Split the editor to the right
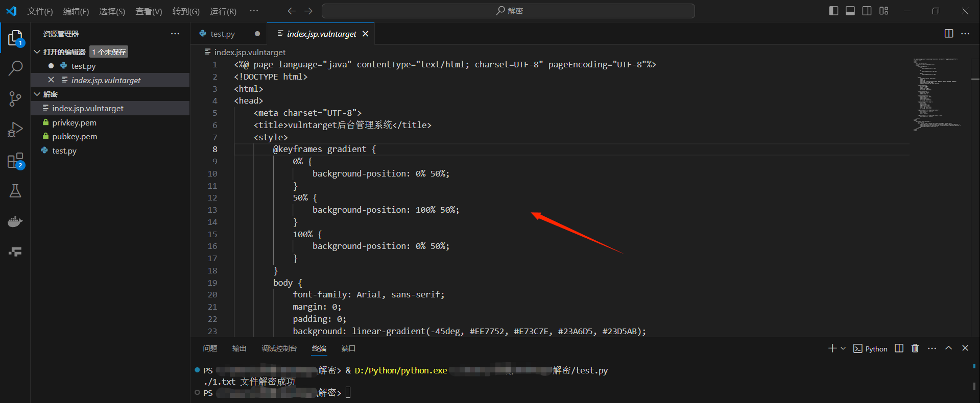Image resolution: width=980 pixels, height=403 pixels. click(948, 34)
